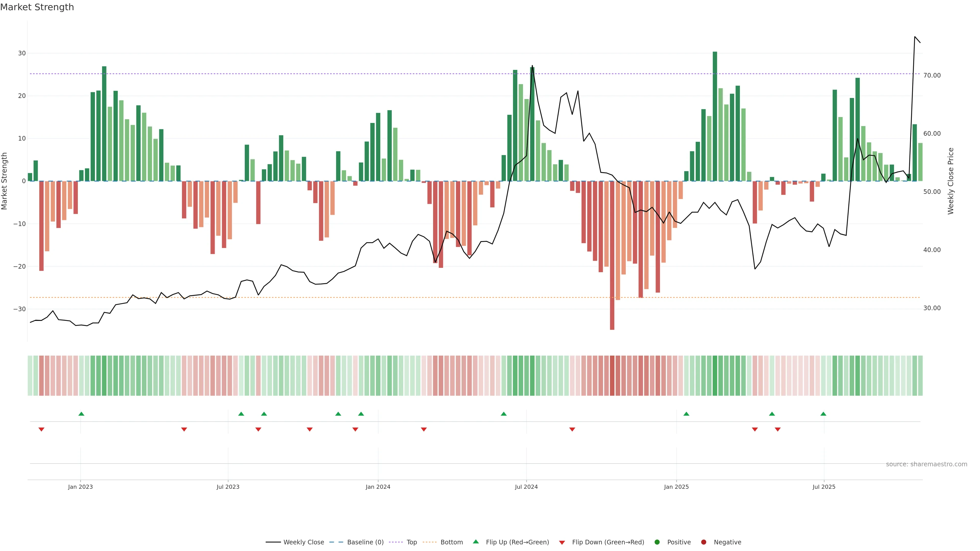This screenshot has width=980, height=551.
Task: Click the Market Strength chart title
Action: click(37, 7)
